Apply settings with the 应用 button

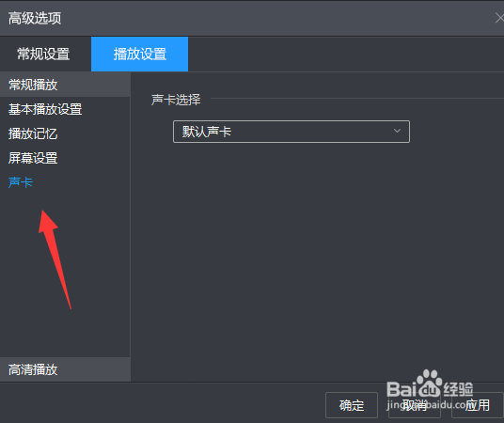tap(478, 405)
